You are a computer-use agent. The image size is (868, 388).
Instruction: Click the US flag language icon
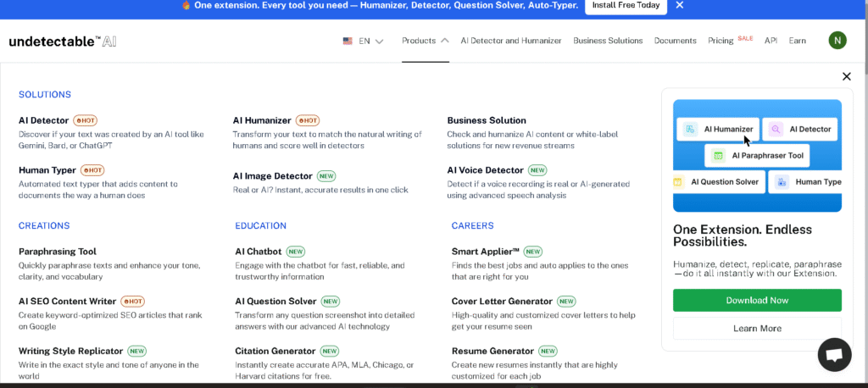tap(348, 41)
